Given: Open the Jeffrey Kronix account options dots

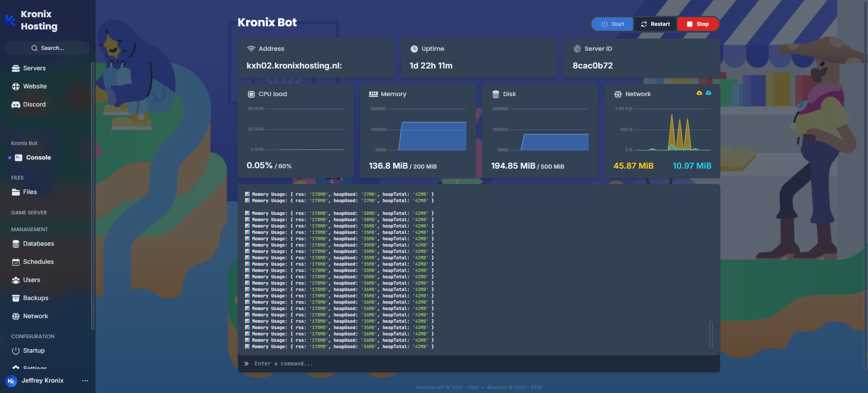Looking at the screenshot, I should coord(85,381).
